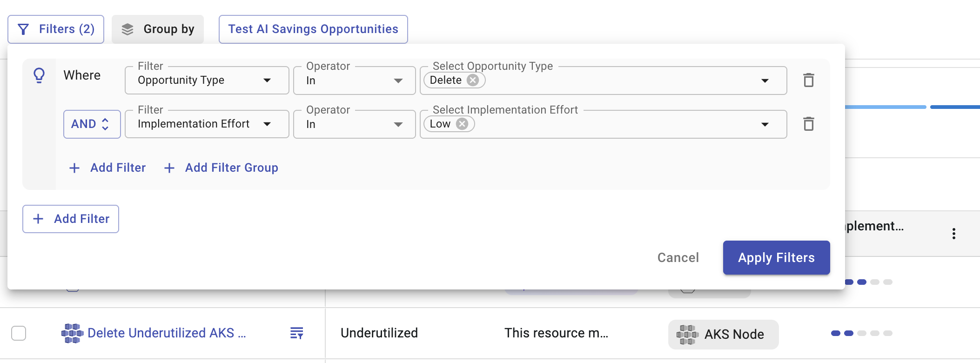
Task: Add a new filter group
Action: [x=222, y=168]
